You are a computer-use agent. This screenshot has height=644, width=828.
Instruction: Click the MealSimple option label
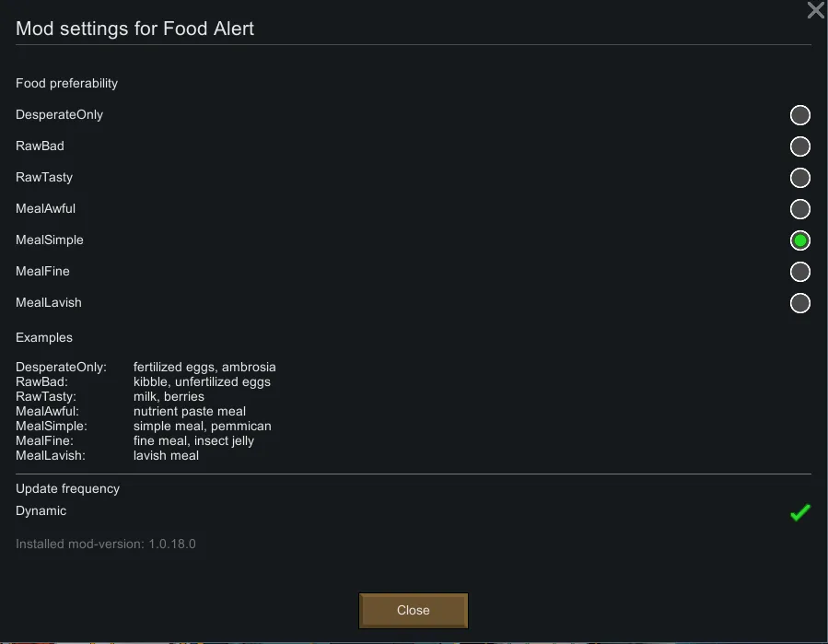coord(50,240)
